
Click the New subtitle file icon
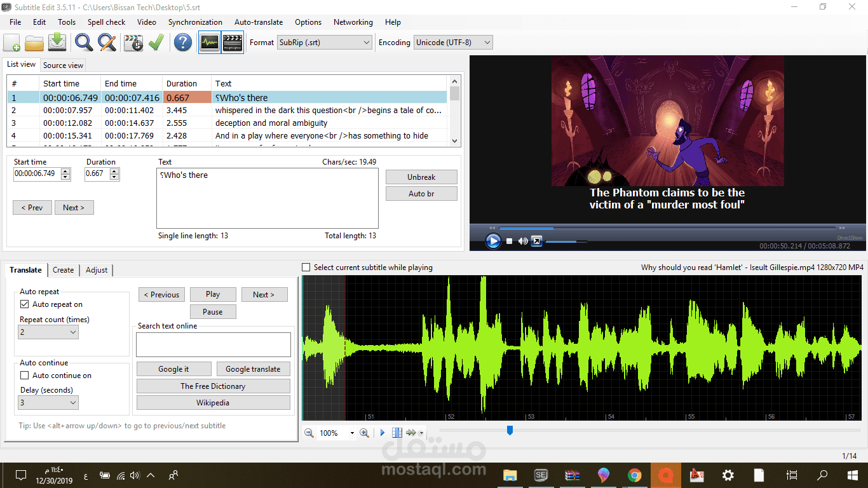point(11,43)
